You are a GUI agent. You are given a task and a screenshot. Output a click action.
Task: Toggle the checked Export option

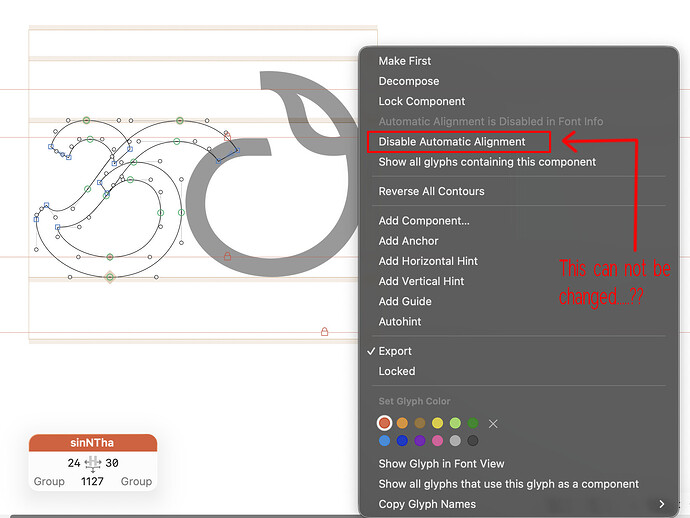click(395, 351)
